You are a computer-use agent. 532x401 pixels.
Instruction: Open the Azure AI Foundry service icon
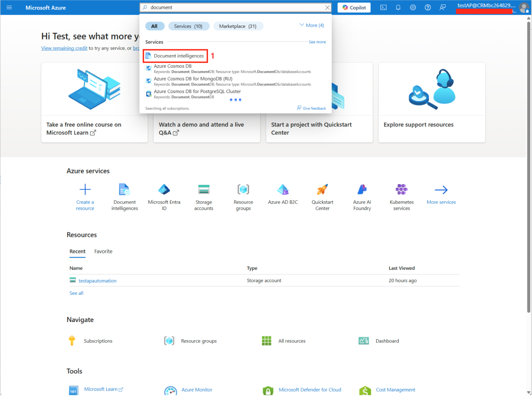pos(362,190)
